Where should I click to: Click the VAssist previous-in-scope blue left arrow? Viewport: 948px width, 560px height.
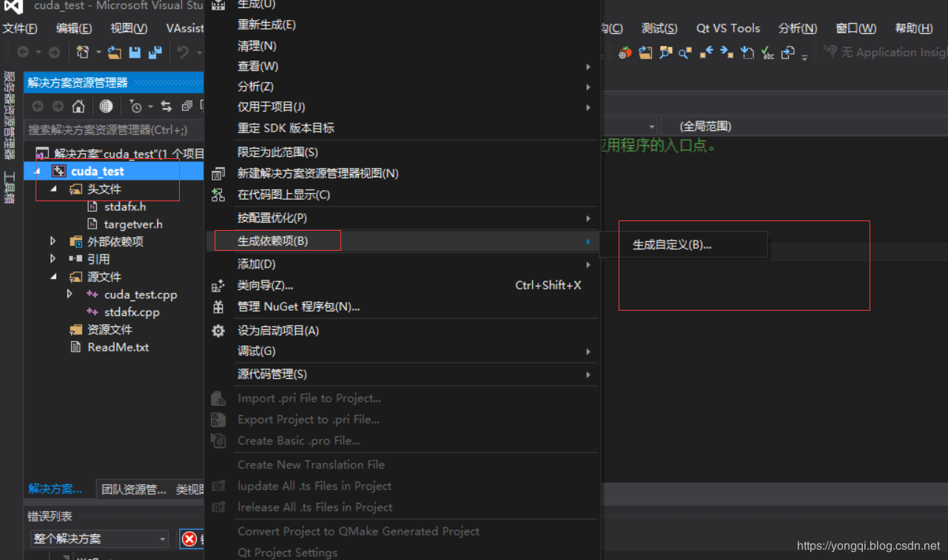pyautogui.click(x=706, y=52)
